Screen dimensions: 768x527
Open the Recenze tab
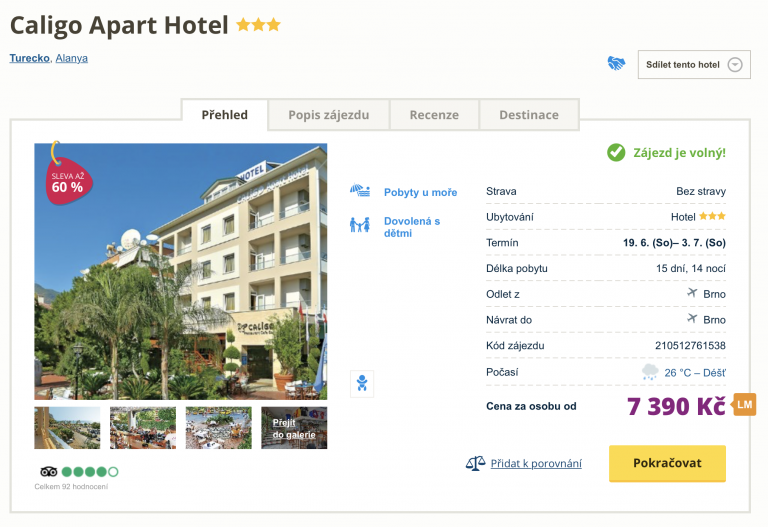point(434,115)
